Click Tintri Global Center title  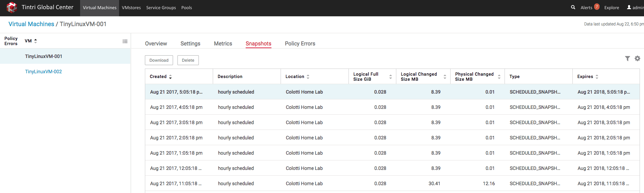pyautogui.click(x=48, y=7)
